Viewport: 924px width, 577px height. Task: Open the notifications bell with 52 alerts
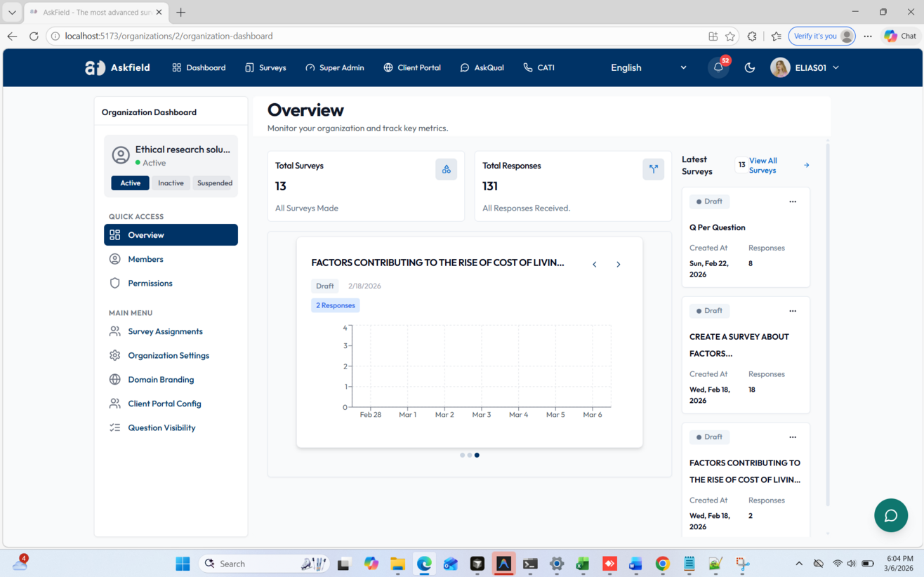[x=718, y=67]
